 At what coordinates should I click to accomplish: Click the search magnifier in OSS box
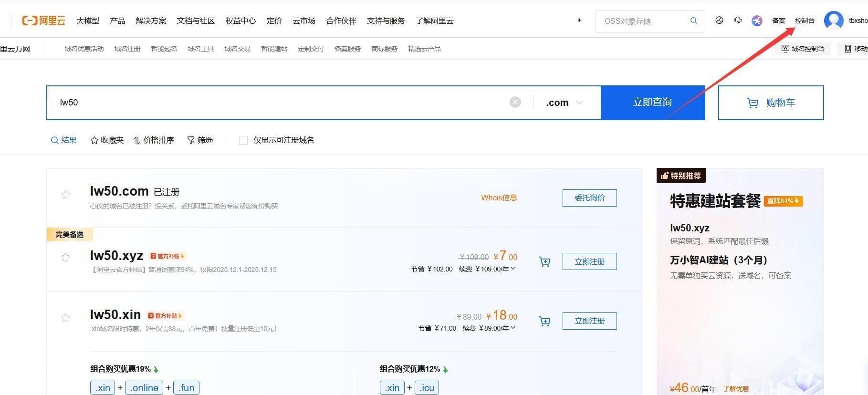point(693,21)
